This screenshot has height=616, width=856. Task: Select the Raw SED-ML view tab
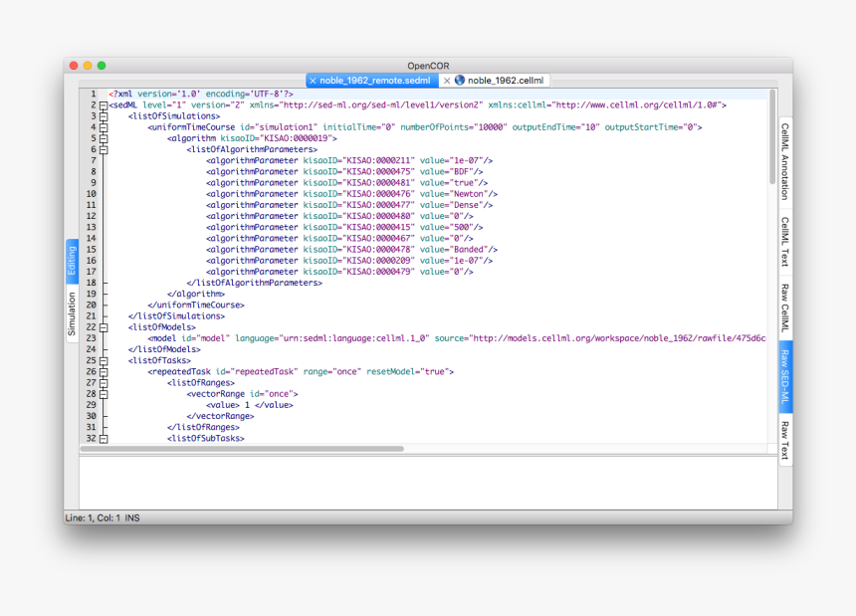[784, 378]
